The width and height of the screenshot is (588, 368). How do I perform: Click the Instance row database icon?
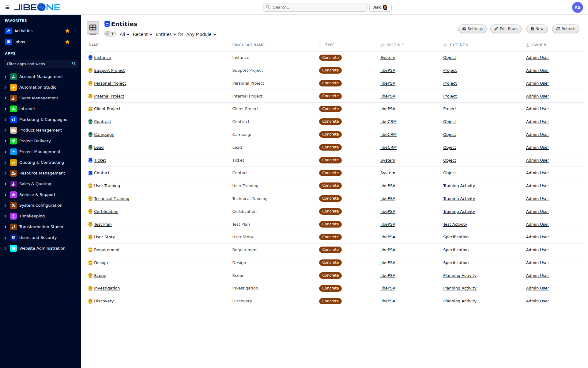tap(90, 58)
